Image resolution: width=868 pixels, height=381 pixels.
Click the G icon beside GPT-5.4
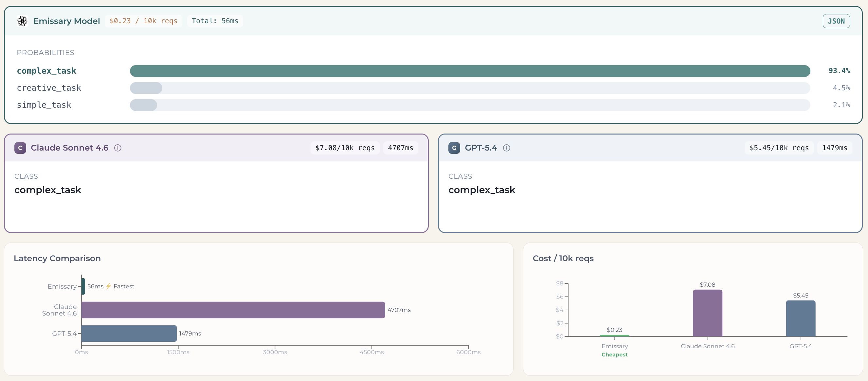click(454, 148)
